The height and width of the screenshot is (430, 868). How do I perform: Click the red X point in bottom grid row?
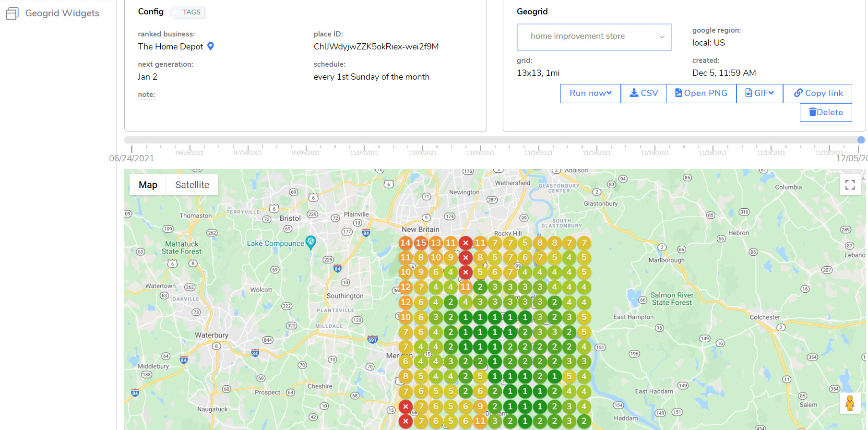pos(405,421)
